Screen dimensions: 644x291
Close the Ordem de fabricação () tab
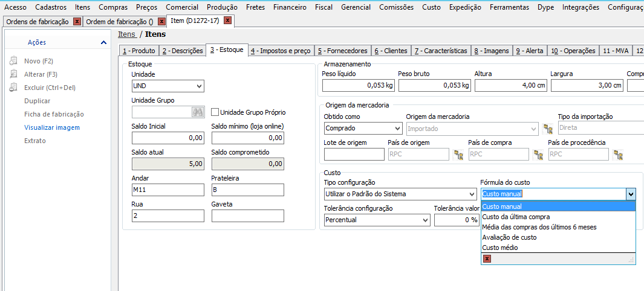(161, 22)
